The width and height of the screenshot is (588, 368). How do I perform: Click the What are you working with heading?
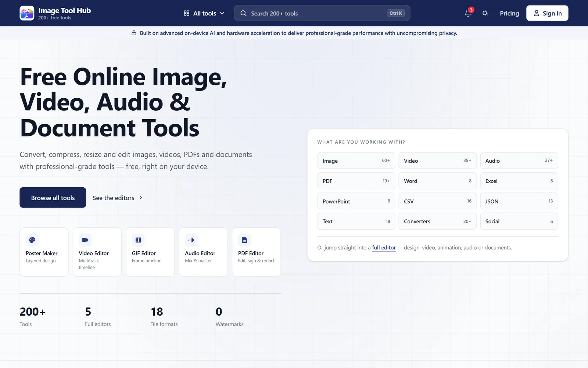click(x=361, y=142)
